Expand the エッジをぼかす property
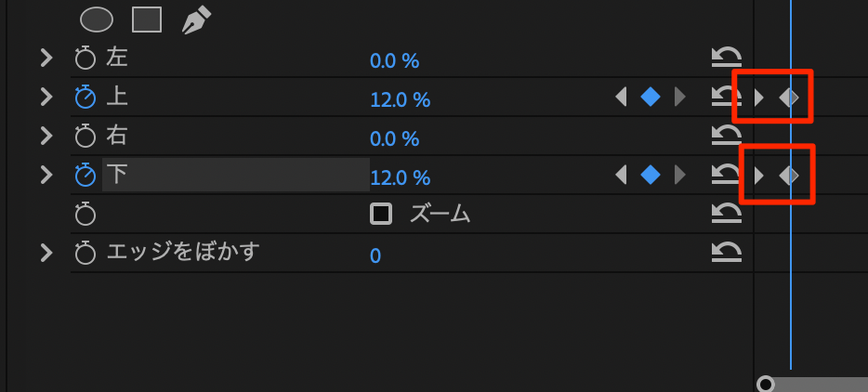 point(46,252)
